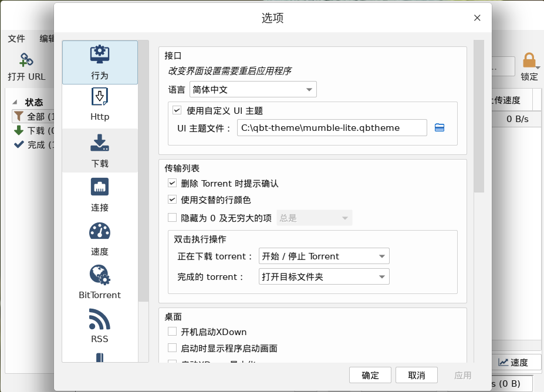Open the RSS feed settings icon
The image size is (544, 392).
[100, 319]
